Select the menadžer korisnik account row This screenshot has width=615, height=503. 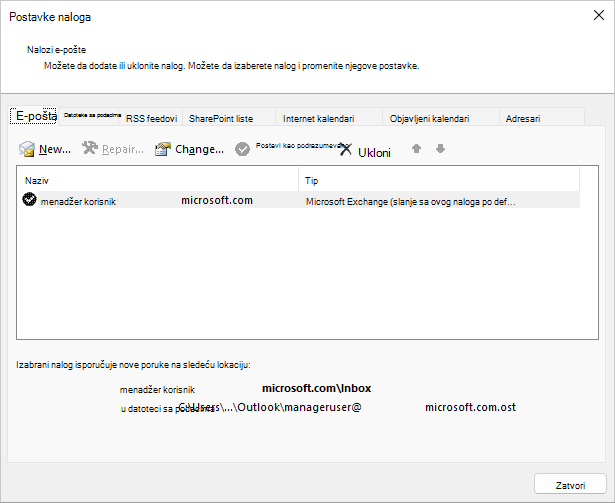pyautogui.click(x=298, y=200)
